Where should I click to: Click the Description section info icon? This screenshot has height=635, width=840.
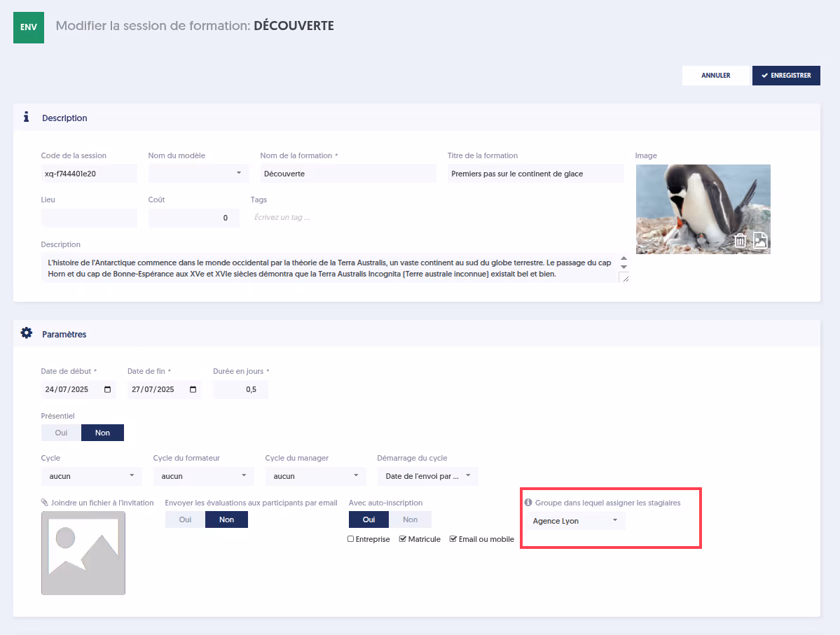pyautogui.click(x=26, y=117)
